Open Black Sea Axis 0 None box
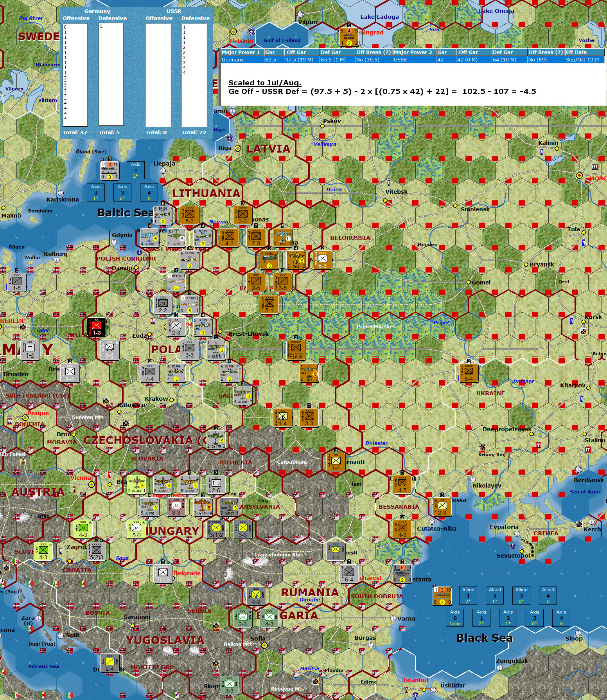 click(455, 618)
